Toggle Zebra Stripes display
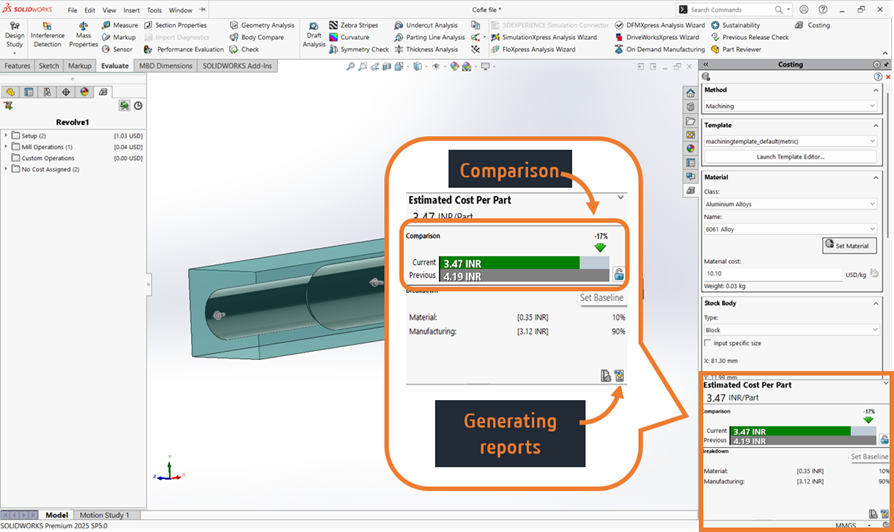This screenshot has width=894, height=532. pos(353,25)
